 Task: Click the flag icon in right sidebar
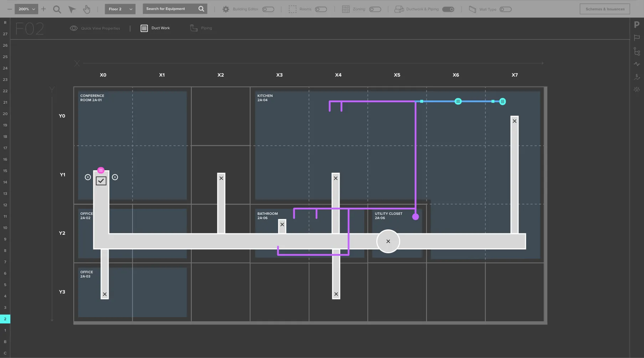coord(637,38)
